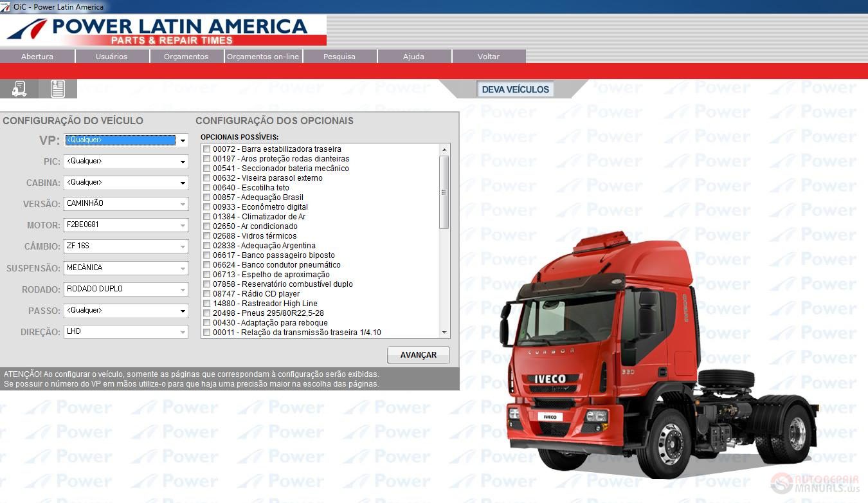Expand the RODADO dropdown showing RODADO DUPLO
This screenshot has width=868, height=503.
[183, 289]
